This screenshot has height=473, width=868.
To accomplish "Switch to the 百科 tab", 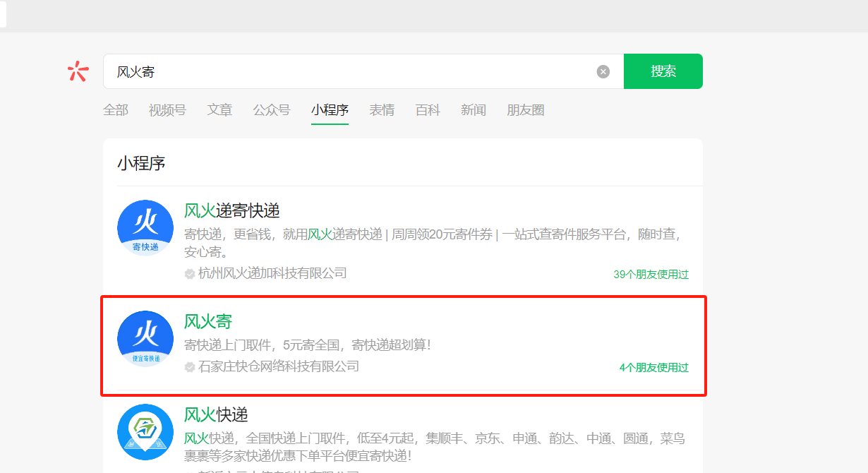I will pos(428,110).
